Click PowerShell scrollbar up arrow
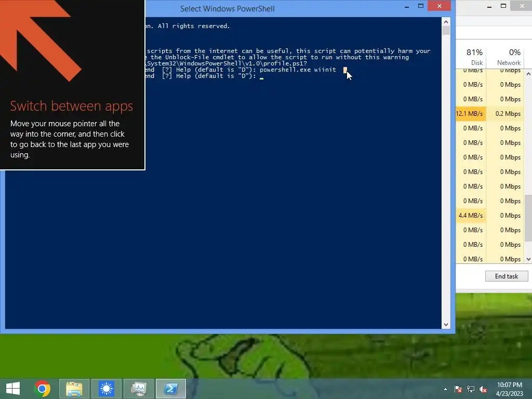Screen dimensions: 532x399 click(446, 22)
